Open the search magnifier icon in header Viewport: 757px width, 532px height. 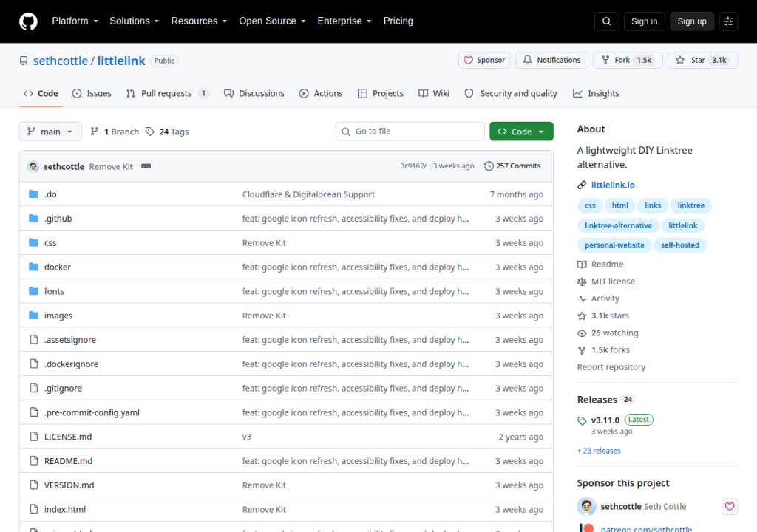coord(607,21)
